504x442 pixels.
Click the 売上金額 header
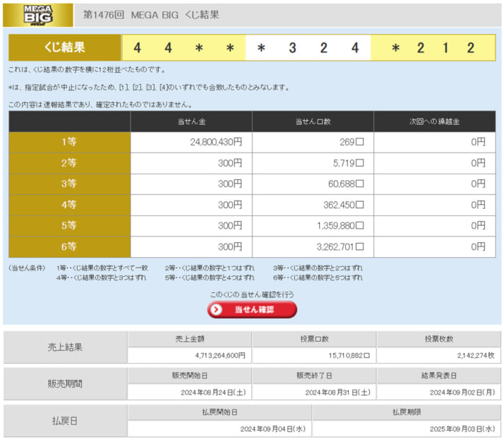click(x=190, y=339)
